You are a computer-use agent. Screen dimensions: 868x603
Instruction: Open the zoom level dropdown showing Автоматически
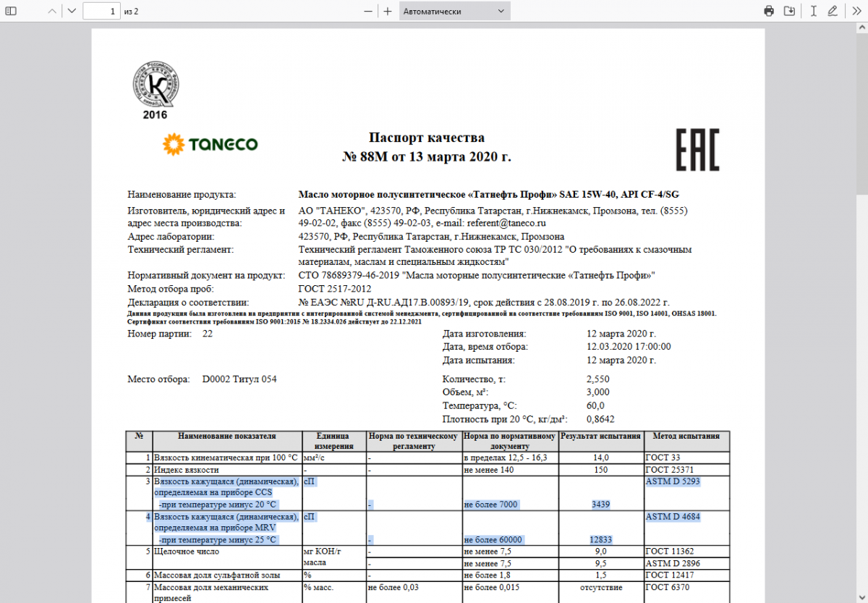click(x=454, y=11)
